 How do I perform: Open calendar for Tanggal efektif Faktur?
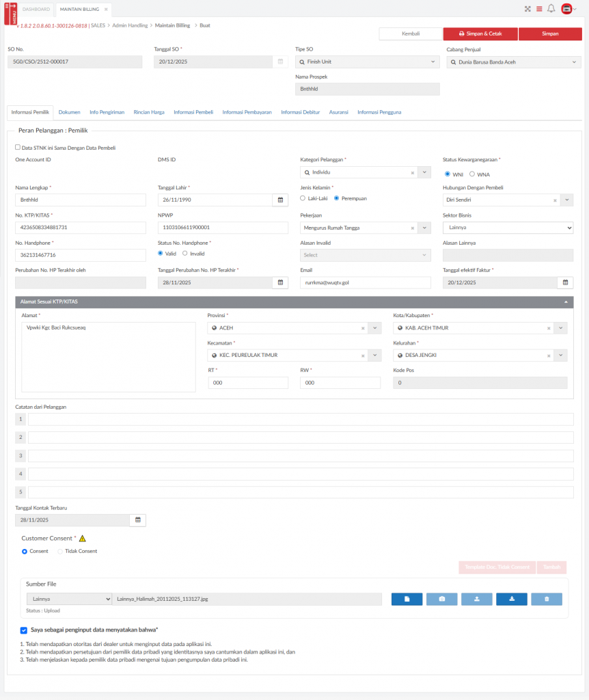tap(565, 282)
